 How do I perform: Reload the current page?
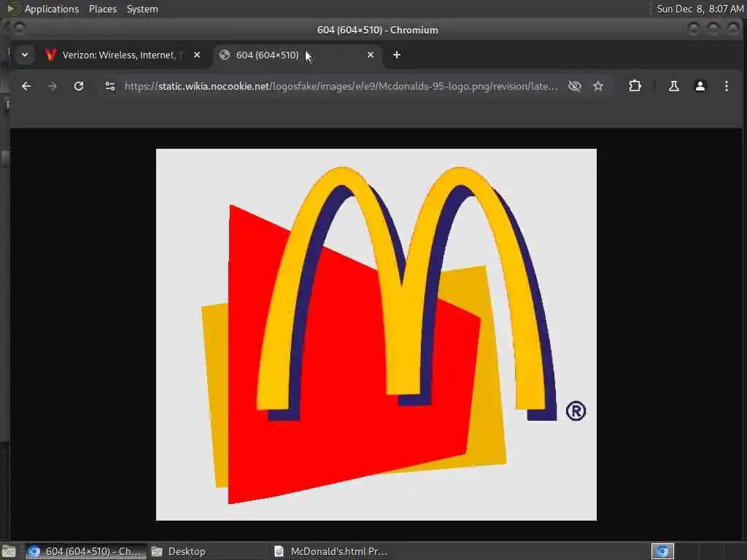tap(79, 86)
